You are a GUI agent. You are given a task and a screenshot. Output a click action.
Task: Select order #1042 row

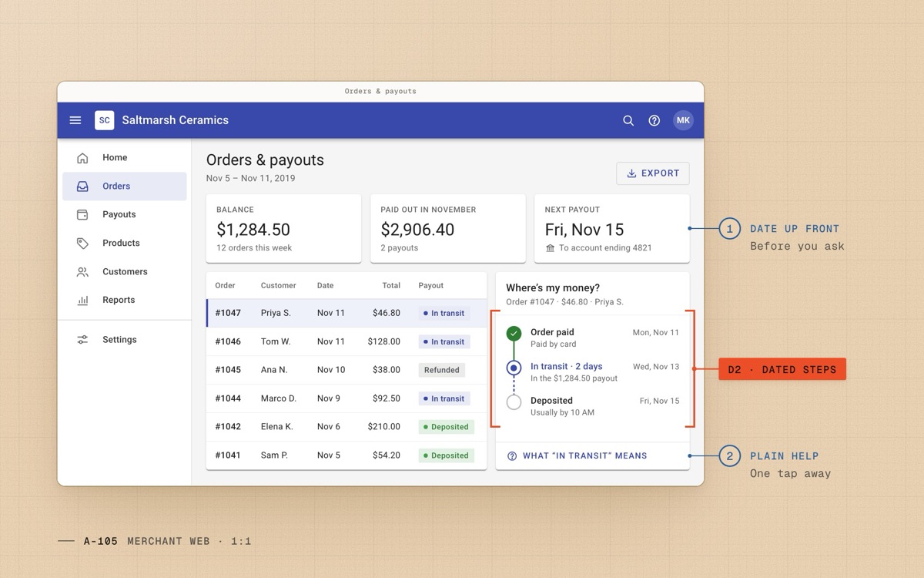[x=346, y=427]
